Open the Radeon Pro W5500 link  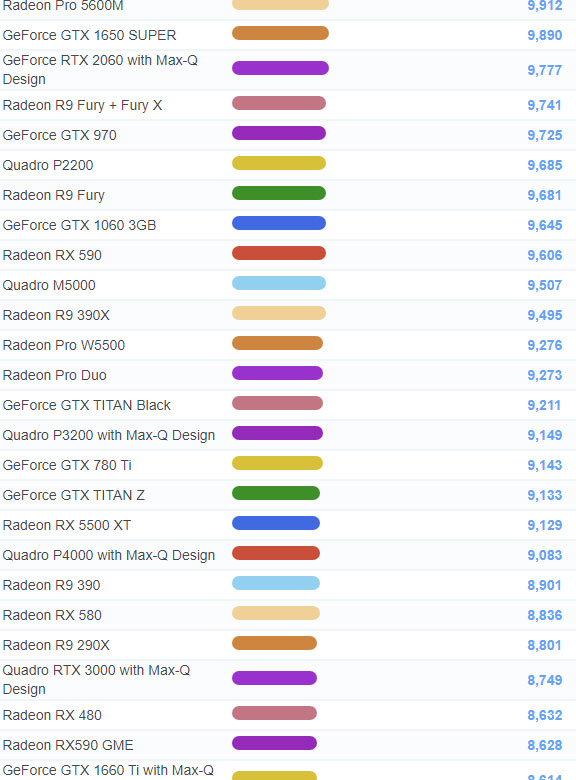coord(64,345)
